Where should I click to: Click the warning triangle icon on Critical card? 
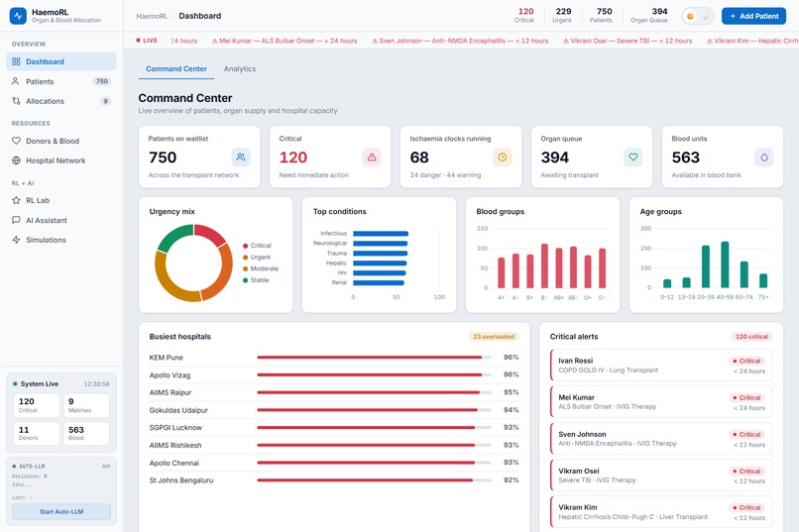pyautogui.click(x=372, y=158)
